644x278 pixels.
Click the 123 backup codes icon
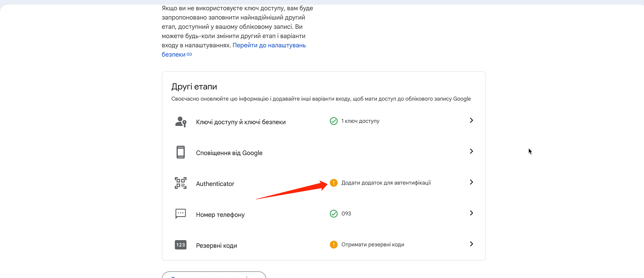coord(180,245)
